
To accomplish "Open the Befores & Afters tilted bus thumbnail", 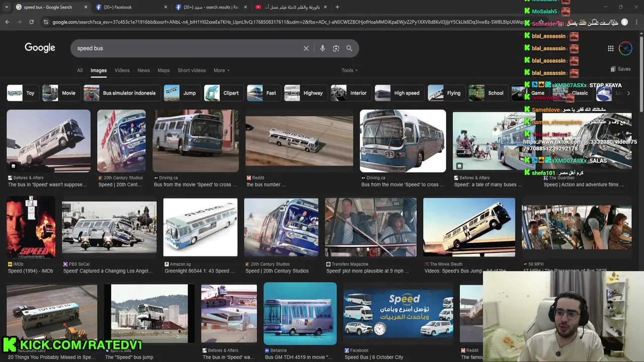I will tap(48, 141).
